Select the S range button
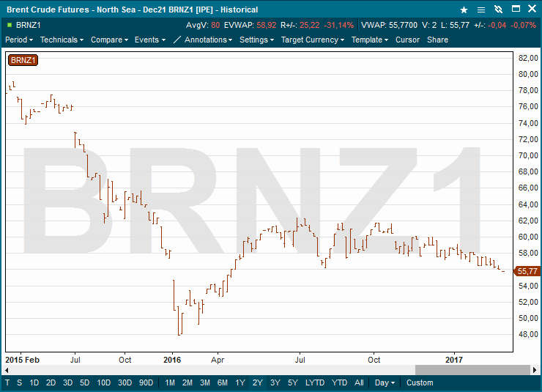 click(19, 382)
